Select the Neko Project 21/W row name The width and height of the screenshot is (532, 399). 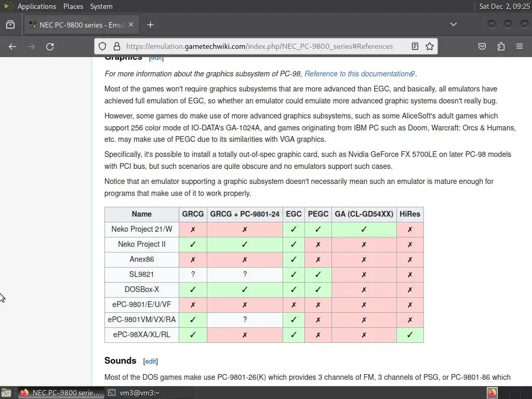click(x=141, y=229)
